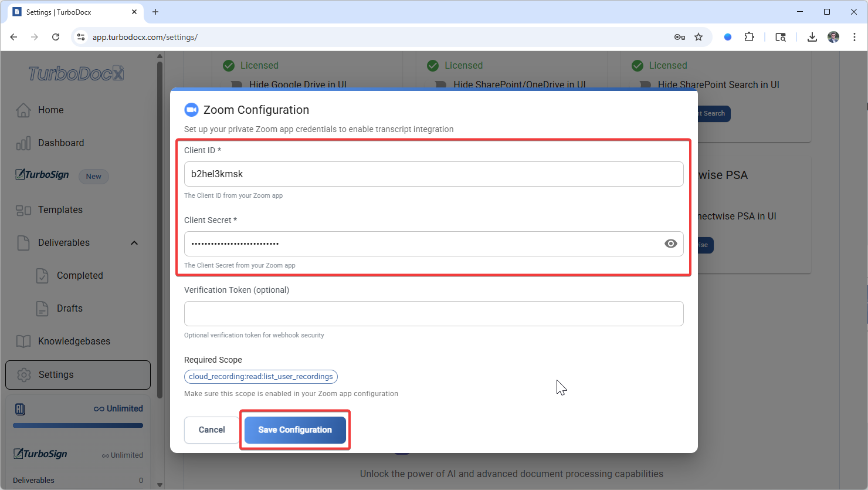Open Settings in the sidebar
Screen dimensions: 868x490
[78, 375]
